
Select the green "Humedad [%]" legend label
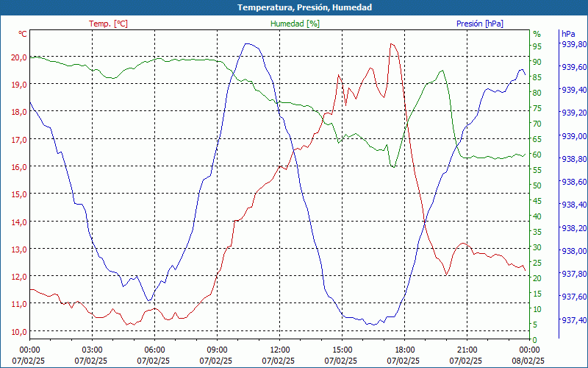pyautogui.click(x=295, y=24)
